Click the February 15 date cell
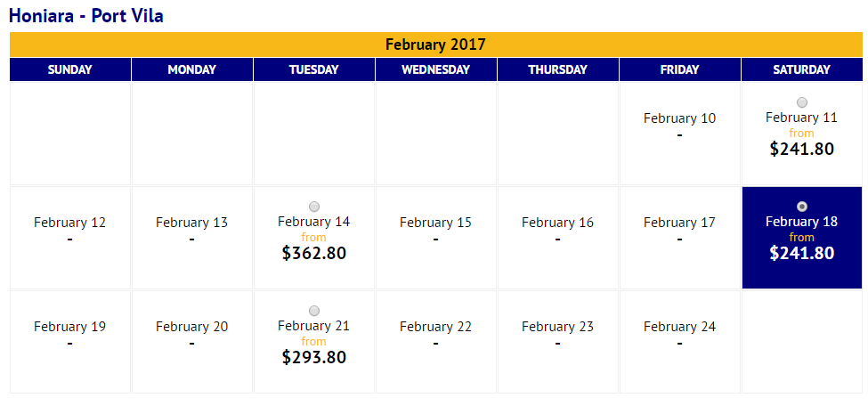 tap(435, 238)
